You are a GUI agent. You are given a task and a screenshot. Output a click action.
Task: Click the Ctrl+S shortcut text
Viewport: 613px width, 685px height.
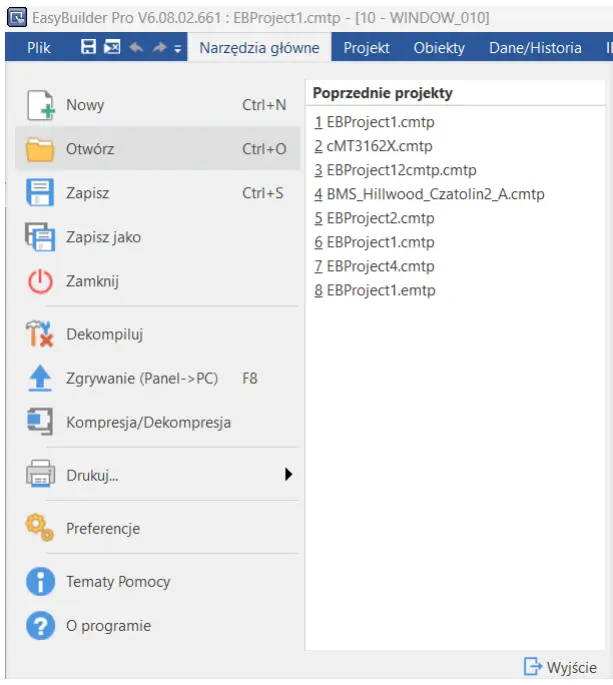point(263,193)
